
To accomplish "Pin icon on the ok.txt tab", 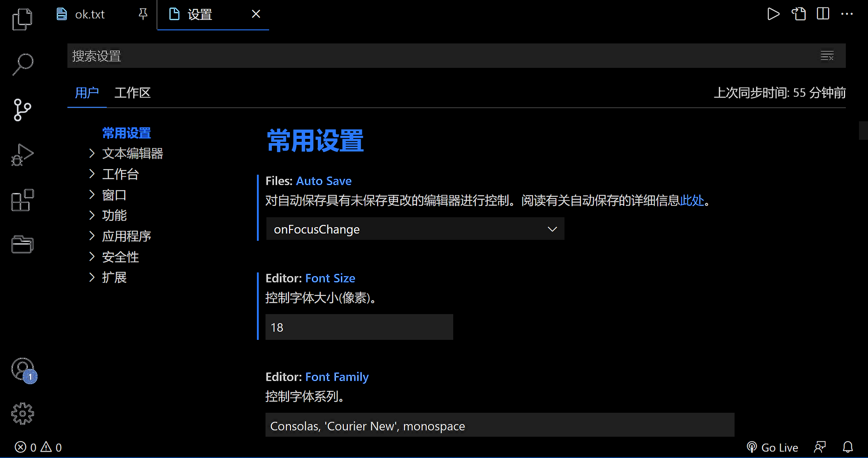I will (143, 14).
